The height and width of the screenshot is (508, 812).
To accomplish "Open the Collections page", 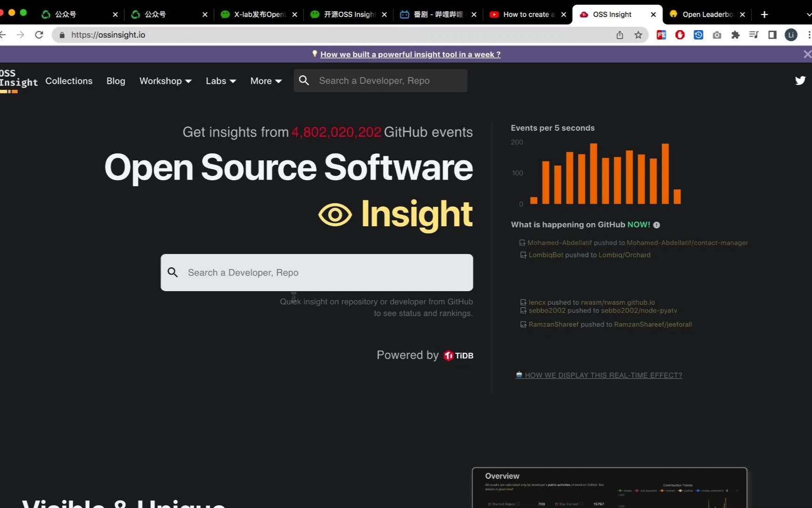I will [x=69, y=81].
